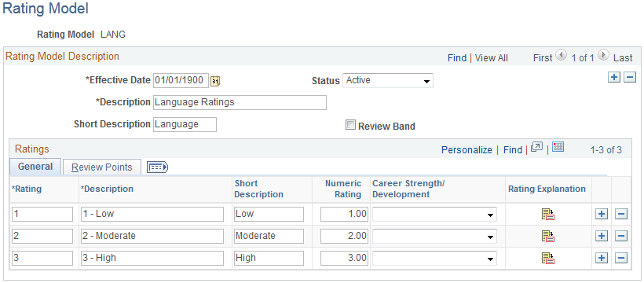Viewport: 644px width, 283px height.
Task: Click the Short Description field Low
Action: pos(269,214)
